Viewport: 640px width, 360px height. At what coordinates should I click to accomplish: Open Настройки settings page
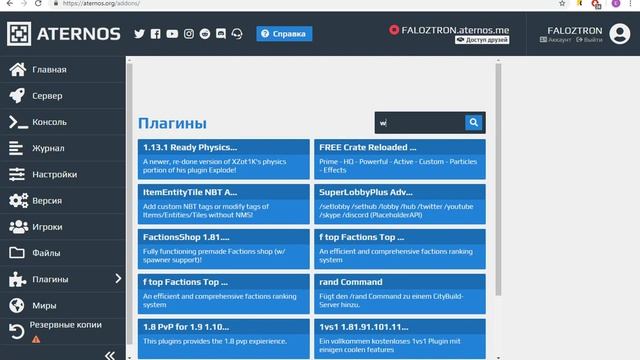[63, 174]
